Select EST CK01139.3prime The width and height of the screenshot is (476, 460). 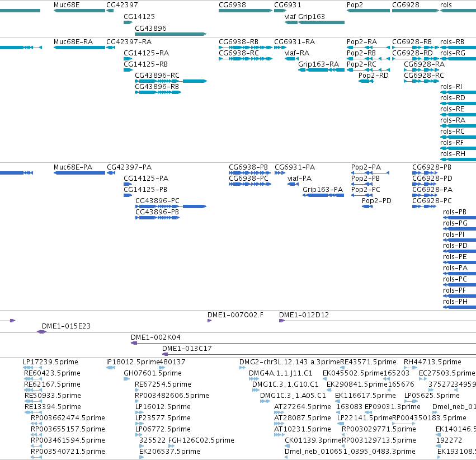tap(313, 440)
